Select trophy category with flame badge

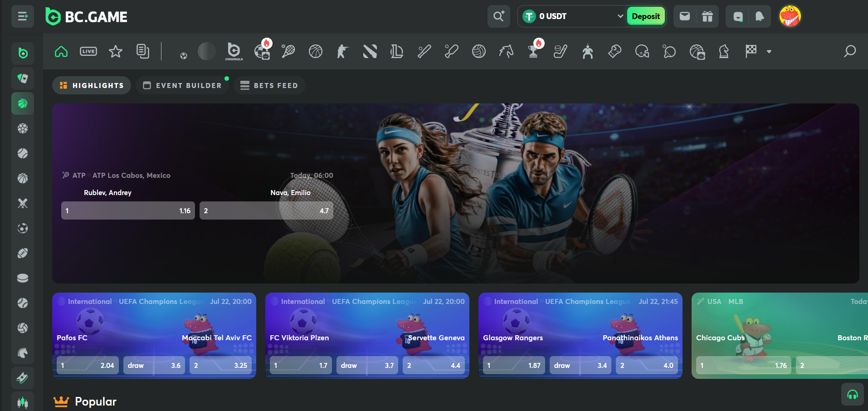click(534, 51)
